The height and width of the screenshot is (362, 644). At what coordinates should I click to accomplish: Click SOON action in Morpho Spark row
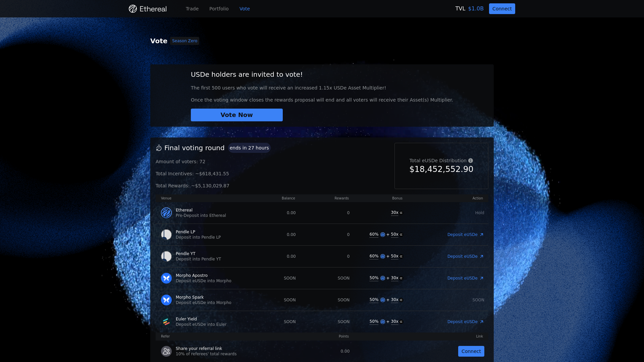click(478, 300)
